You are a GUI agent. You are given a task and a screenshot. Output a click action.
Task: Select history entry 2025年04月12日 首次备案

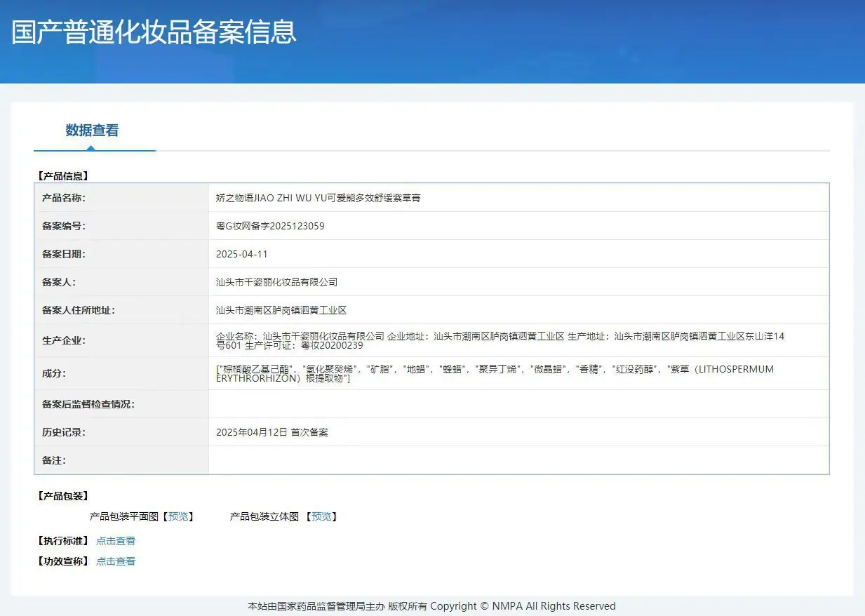(x=272, y=432)
